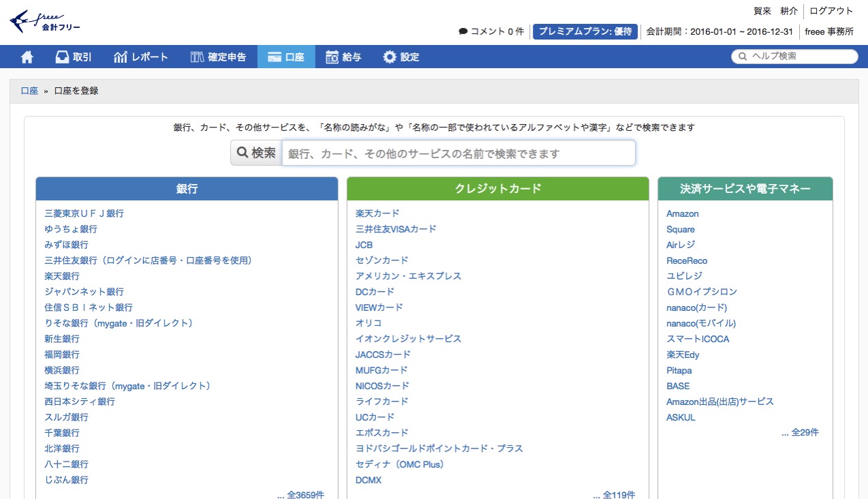Select アメリカン・エキスプレス
Viewport: 868px width, 499px height.
pyautogui.click(x=409, y=276)
